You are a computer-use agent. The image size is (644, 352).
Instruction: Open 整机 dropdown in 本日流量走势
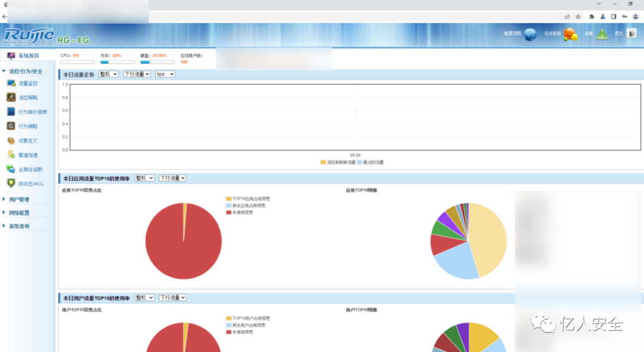click(109, 74)
